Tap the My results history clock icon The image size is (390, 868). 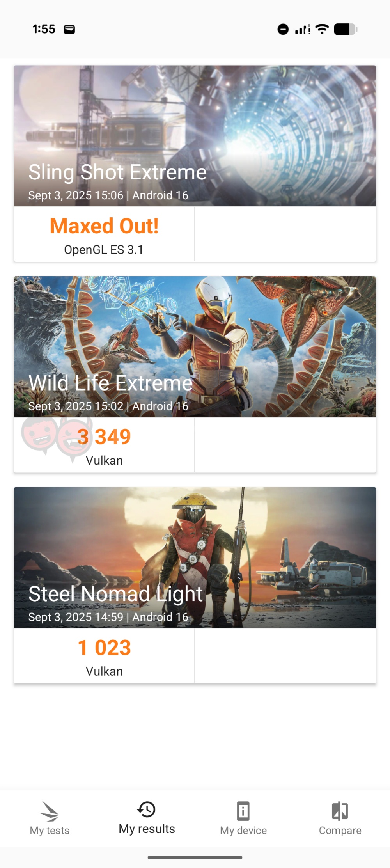(147, 809)
